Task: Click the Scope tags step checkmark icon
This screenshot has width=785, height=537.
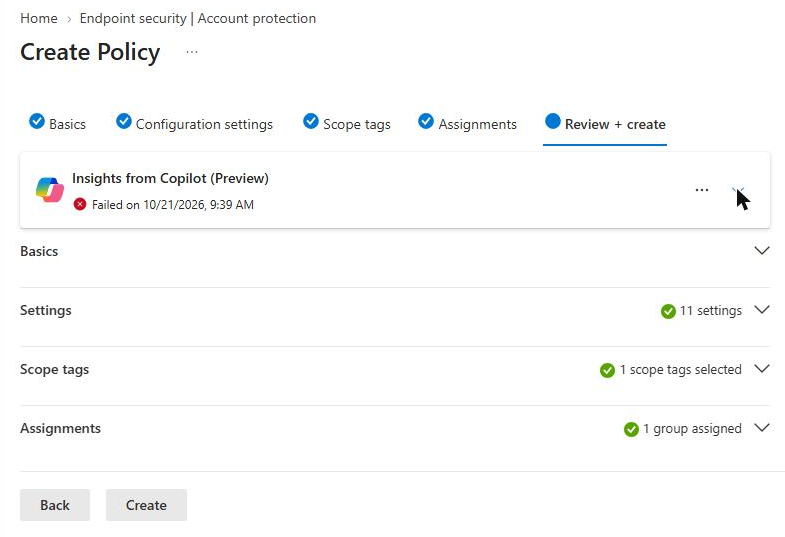Action: (x=311, y=121)
